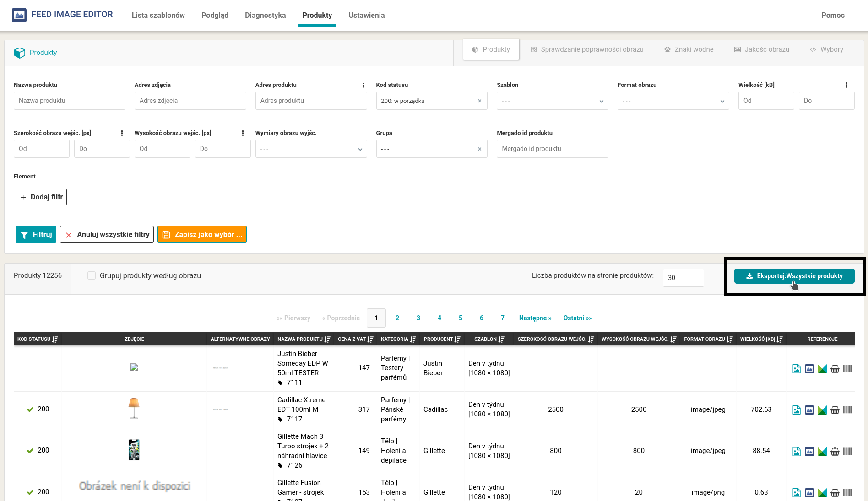
Task: Open options menu next to Wielkość [kB]
Action: 846,85
